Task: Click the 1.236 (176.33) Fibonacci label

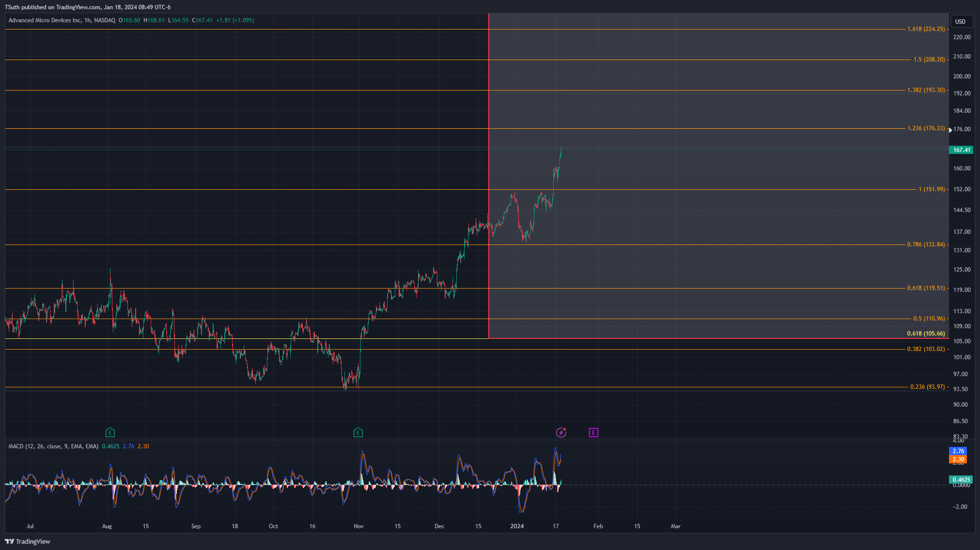Action: [926, 128]
